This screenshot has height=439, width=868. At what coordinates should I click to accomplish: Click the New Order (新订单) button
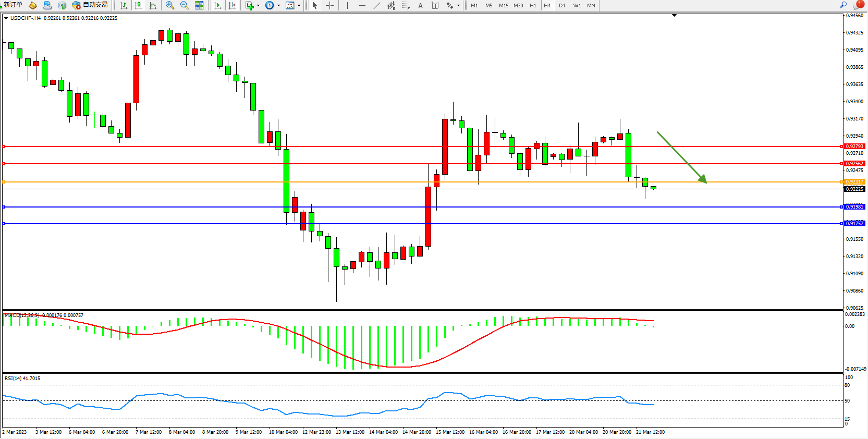pos(13,5)
